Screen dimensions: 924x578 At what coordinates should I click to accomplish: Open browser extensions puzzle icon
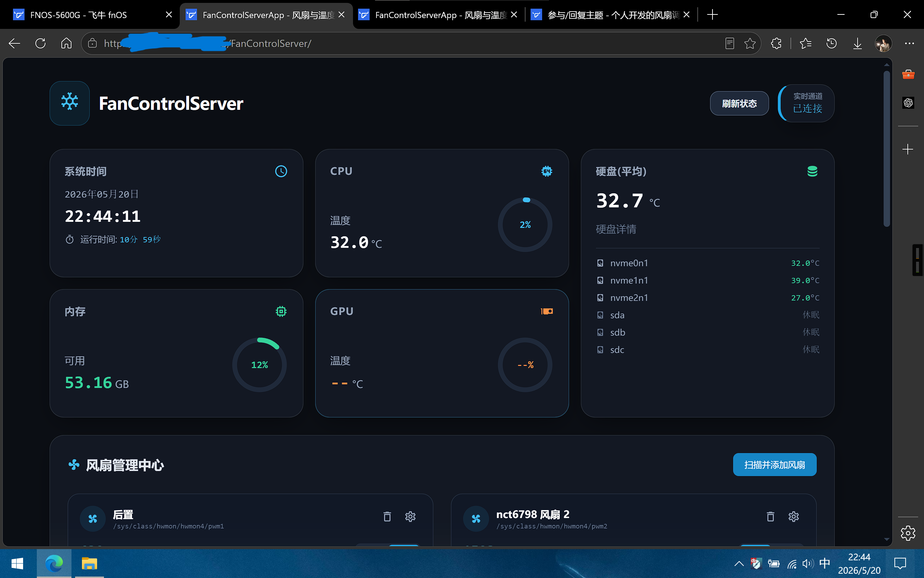776,43
